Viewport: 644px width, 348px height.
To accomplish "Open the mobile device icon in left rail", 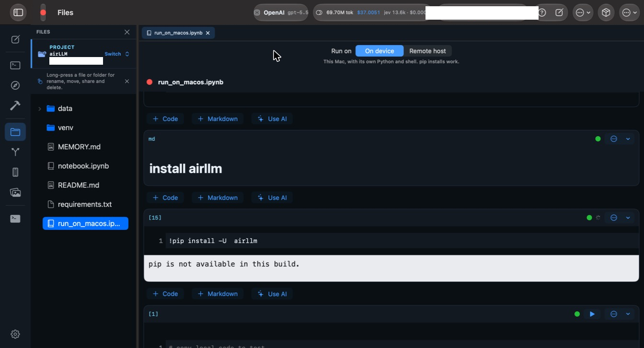I will (x=15, y=172).
